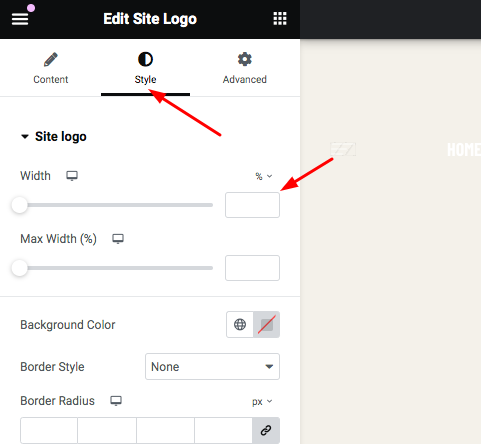Viewport: 481px width, 444px height.
Task: Click the Advanced gear icon
Action: 245,59
